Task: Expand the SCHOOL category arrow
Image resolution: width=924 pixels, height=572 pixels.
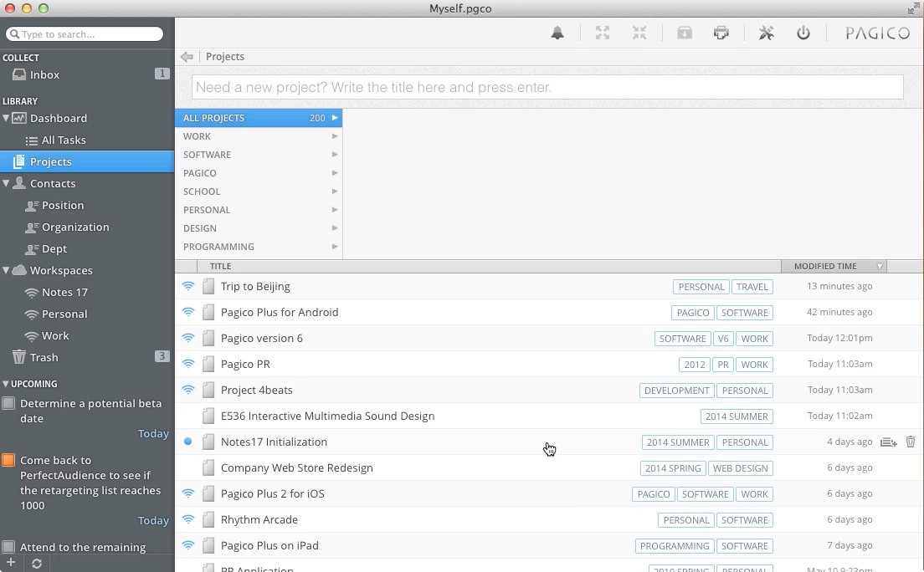Action: pos(334,191)
